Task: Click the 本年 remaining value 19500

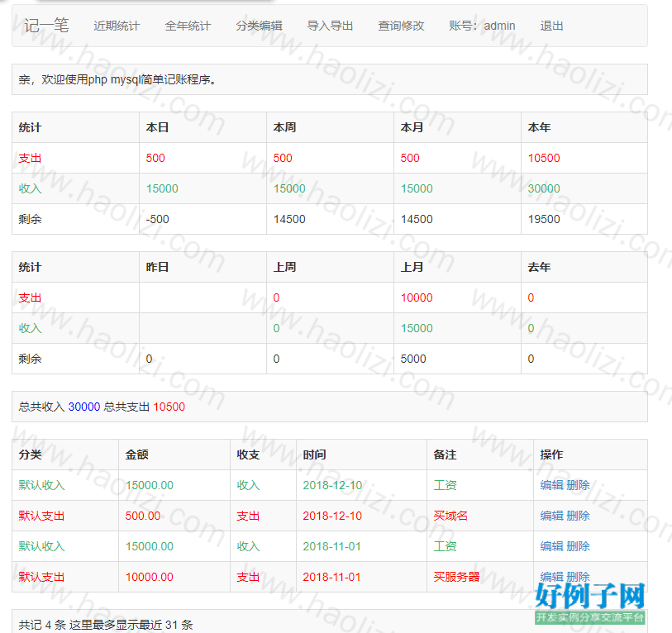Action: [x=544, y=219]
